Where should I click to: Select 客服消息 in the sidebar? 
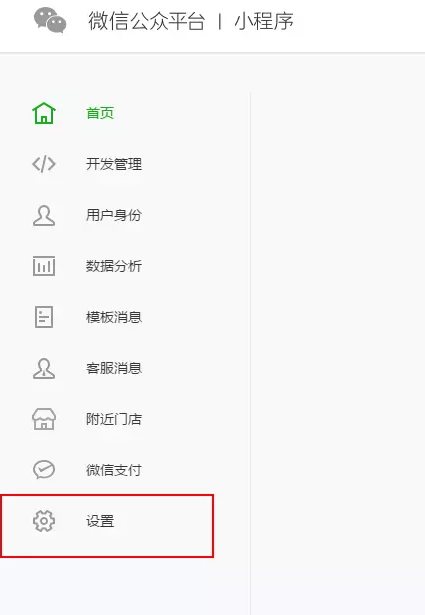pyautogui.click(x=114, y=368)
